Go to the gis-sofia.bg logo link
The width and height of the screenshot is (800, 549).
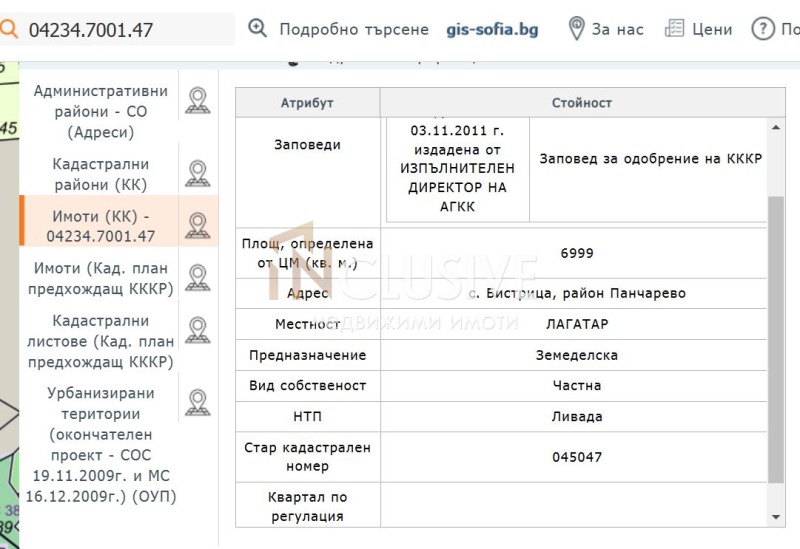click(x=492, y=30)
